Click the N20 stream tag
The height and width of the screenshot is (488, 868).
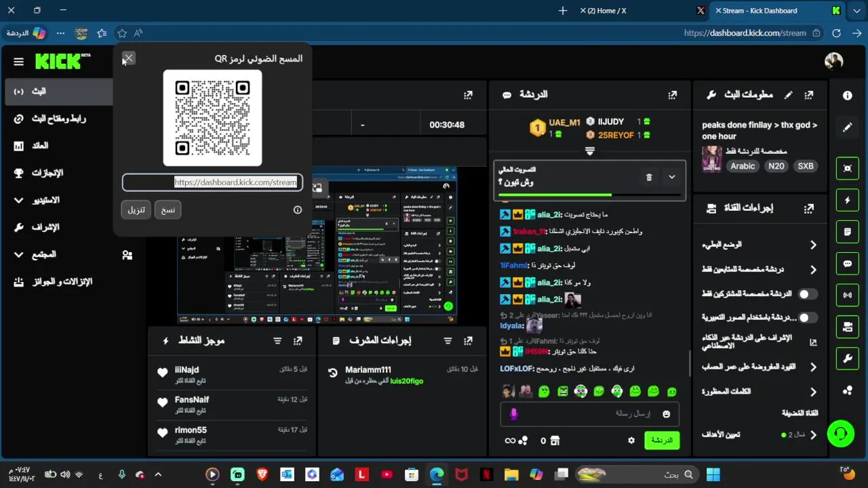[776, 166]
